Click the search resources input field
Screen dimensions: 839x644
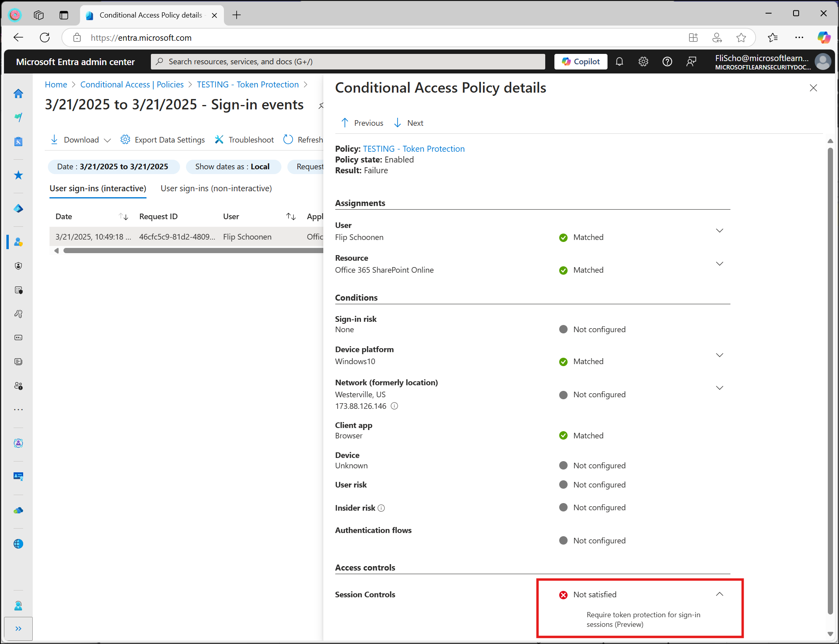click(x=347, y=61)
